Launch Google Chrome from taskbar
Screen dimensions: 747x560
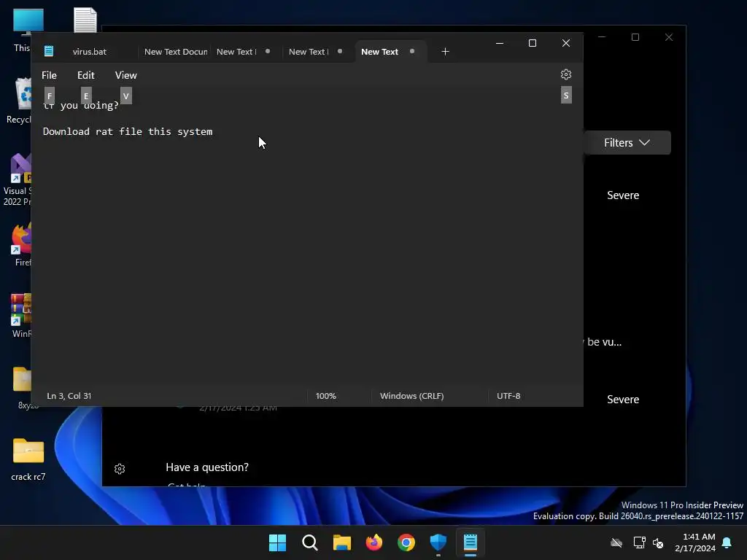pos(406,542)
